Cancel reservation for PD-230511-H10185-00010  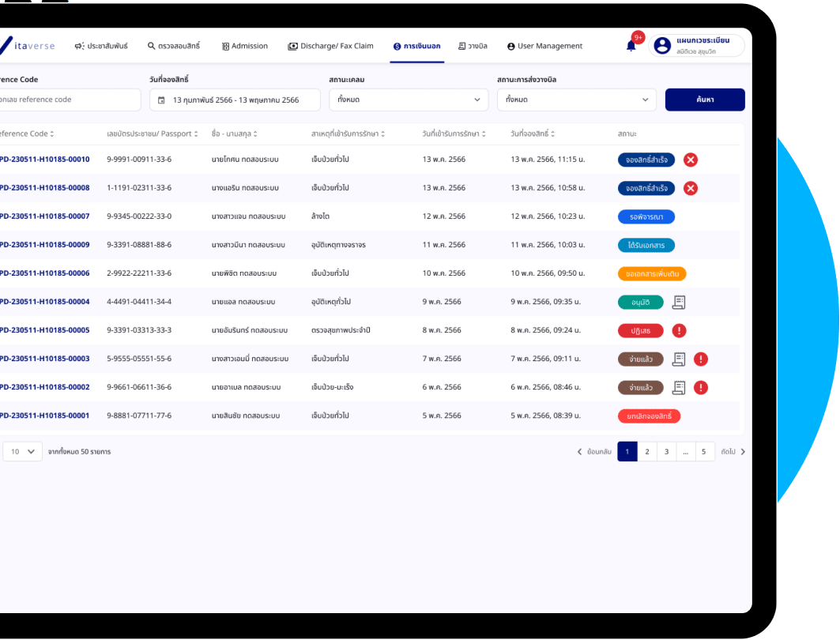(691, 160)
